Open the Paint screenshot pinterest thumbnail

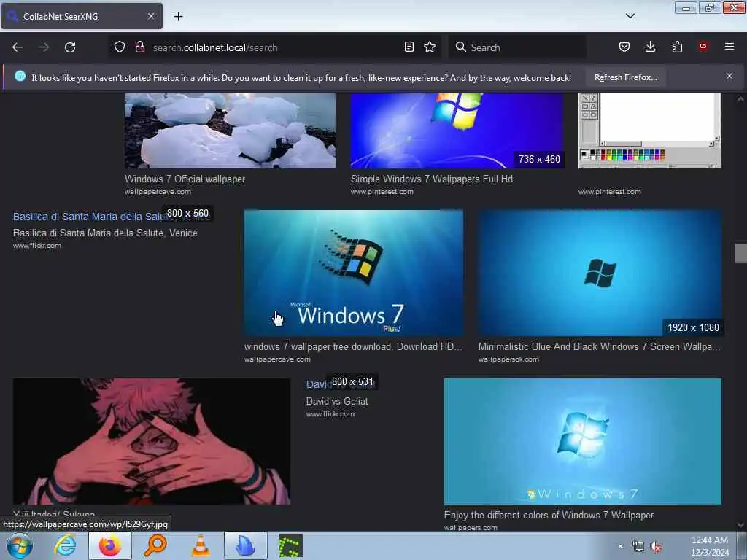[x=649, y=131]
